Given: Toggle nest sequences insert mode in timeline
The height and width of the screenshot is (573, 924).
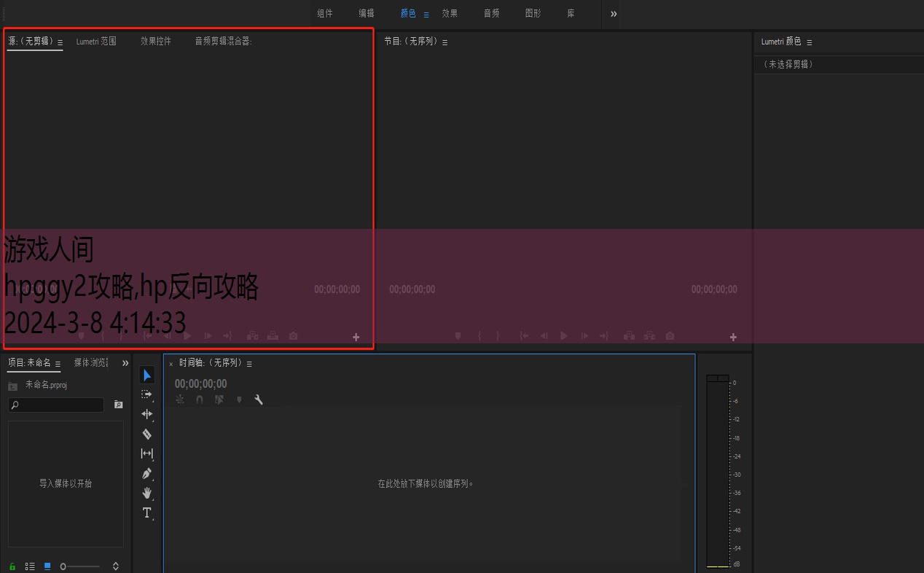Looking at the screenshot, I should coord(180,399).
